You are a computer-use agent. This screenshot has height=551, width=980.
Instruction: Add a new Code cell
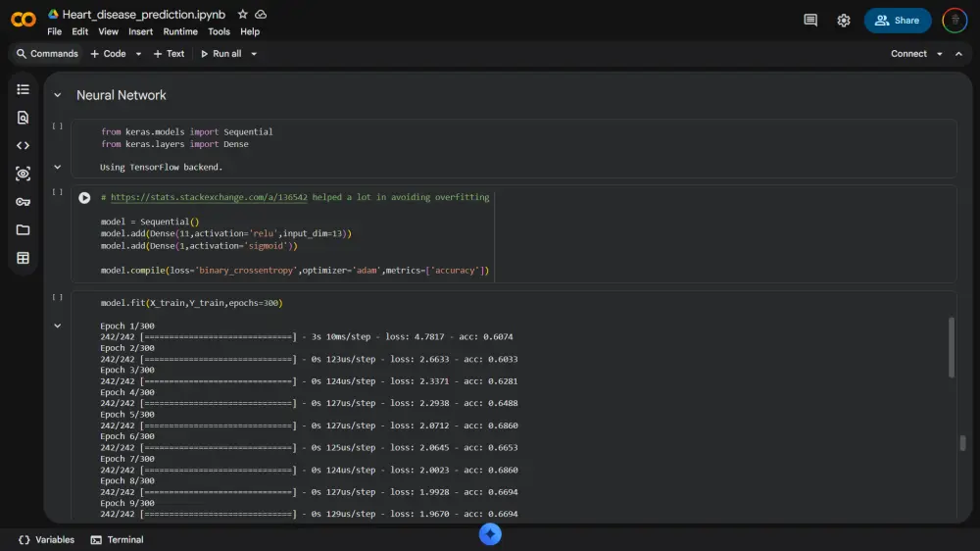(x=108, y=54)
